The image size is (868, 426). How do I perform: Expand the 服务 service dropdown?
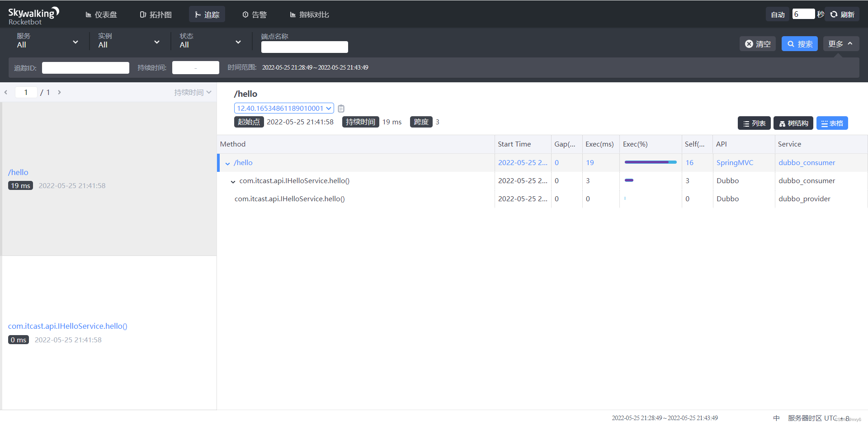tap(47, 42)
